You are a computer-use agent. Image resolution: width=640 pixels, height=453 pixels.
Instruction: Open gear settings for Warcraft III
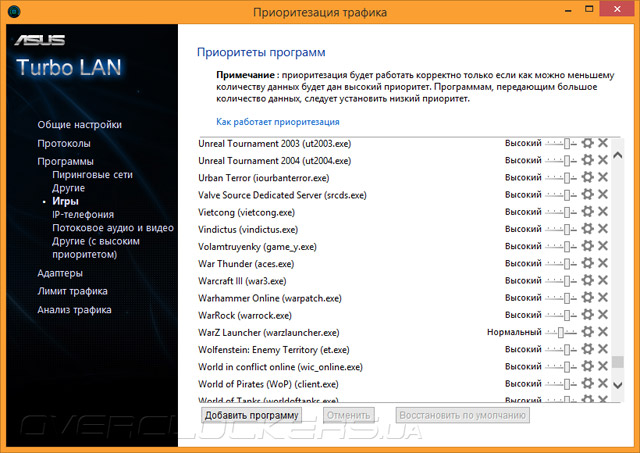(587, 280)
